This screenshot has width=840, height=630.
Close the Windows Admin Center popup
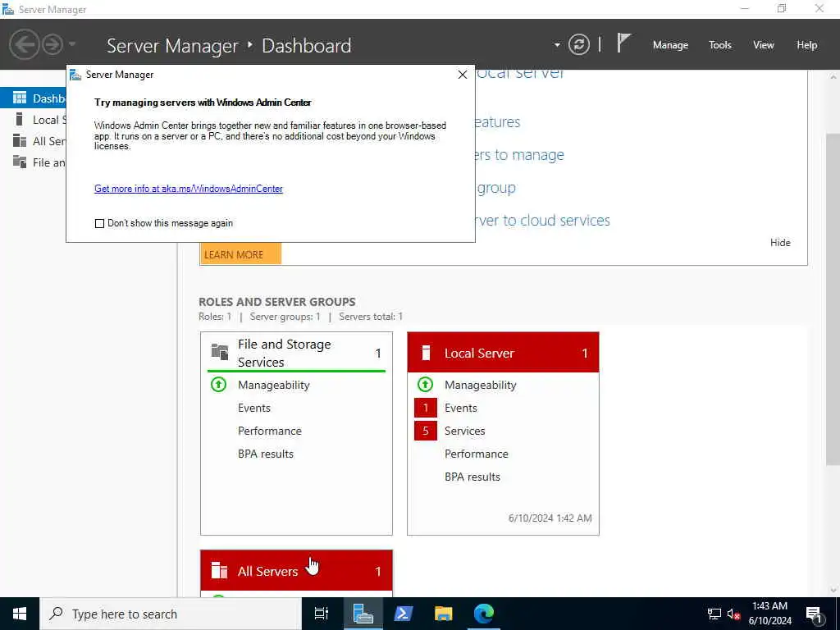pyautogui.click(x=463, y=75)
